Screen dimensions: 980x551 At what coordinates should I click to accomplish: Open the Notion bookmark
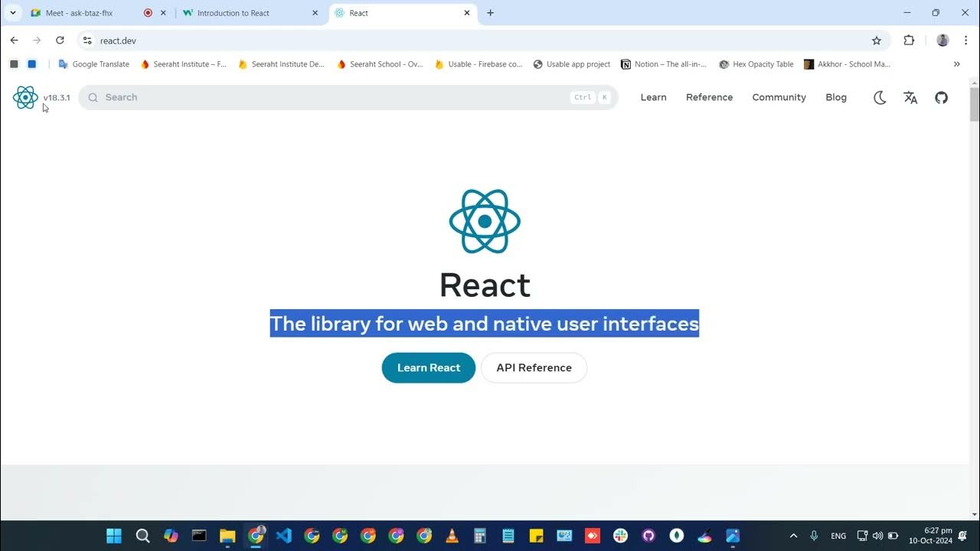[x=664, y=64]
